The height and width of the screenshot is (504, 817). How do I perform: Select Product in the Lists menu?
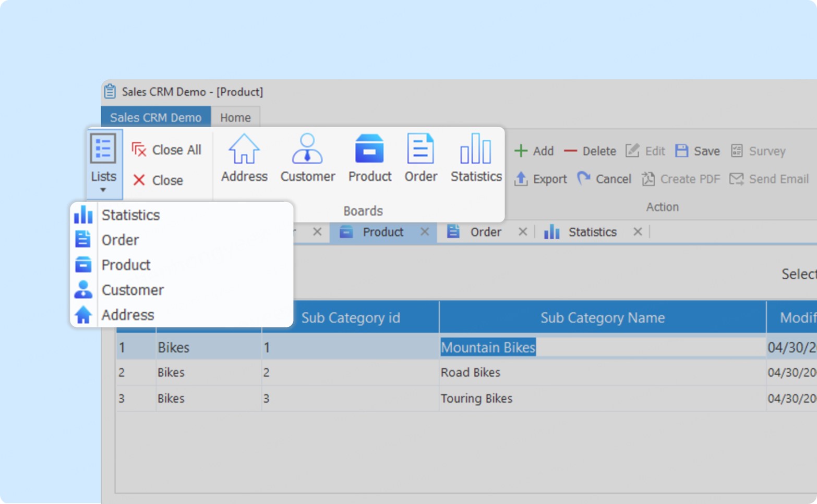pos(182,265)
